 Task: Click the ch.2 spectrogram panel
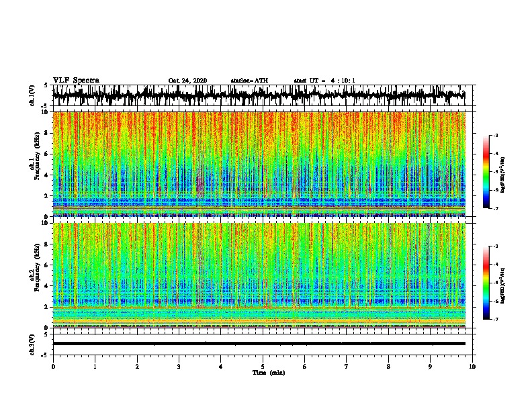click(x=259, y=275)
